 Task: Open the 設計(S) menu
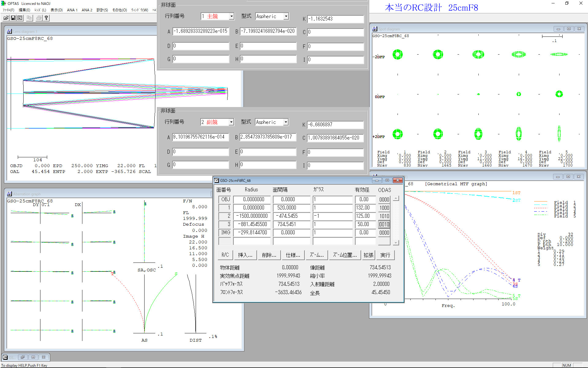(102, 10)
